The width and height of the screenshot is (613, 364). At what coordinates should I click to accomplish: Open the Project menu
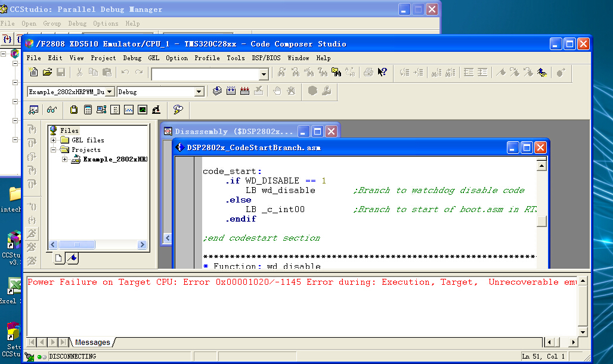[x=103, y=58]
